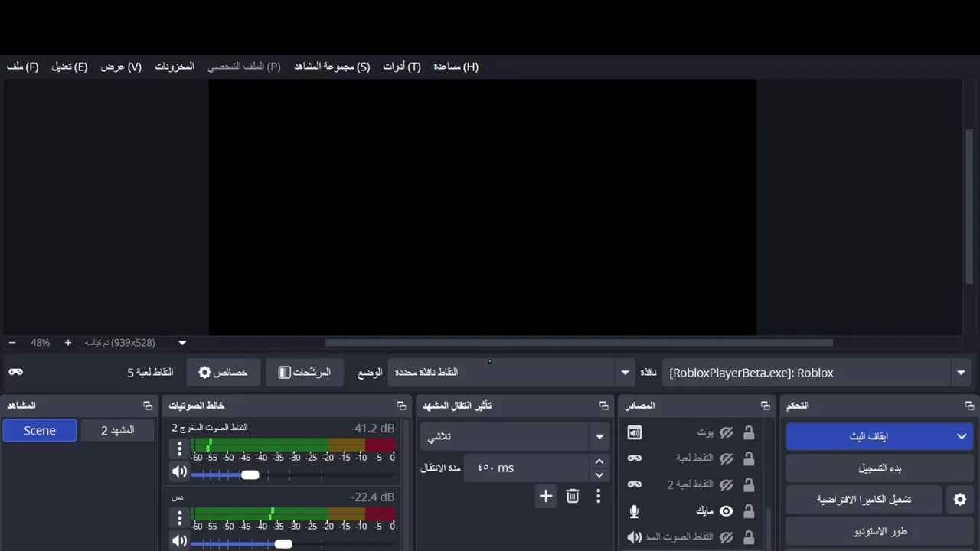Open المرشحات source filters
This screenshot has width=980, height=551.
(304, 373)
